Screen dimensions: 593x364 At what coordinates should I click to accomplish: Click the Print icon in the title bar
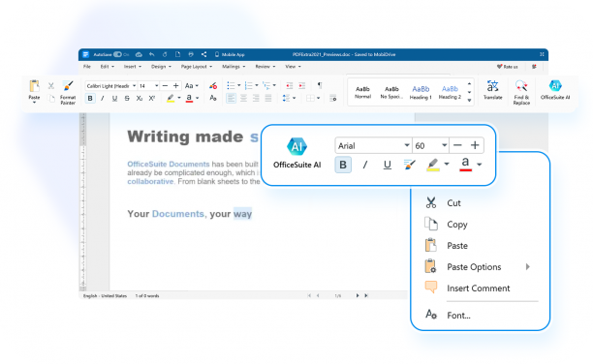tap(191, 54)
